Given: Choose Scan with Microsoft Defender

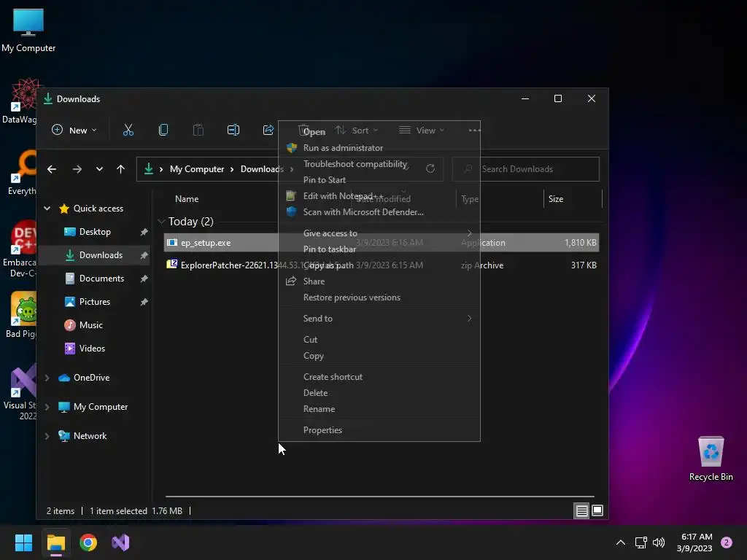Looking at the screenshot, I should coord(379,212).
